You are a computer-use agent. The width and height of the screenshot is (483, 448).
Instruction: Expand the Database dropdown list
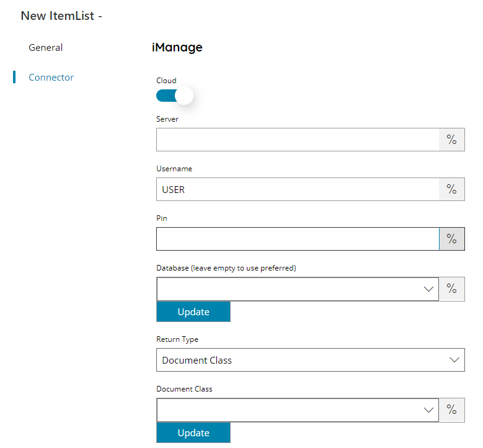pos(298,289)
